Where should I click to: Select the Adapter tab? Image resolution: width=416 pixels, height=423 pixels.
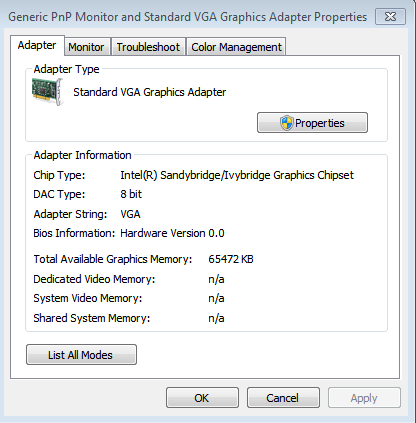tap(37, 45)
